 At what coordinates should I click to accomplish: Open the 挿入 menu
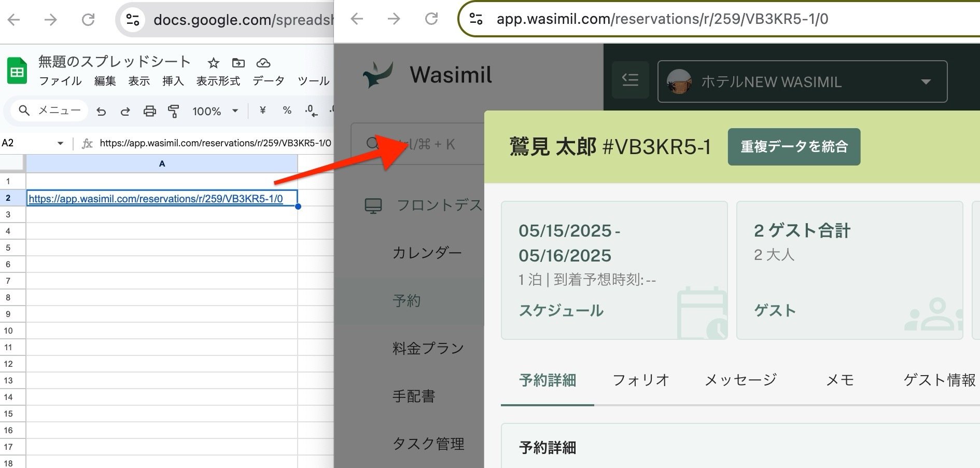pos(173,81)
